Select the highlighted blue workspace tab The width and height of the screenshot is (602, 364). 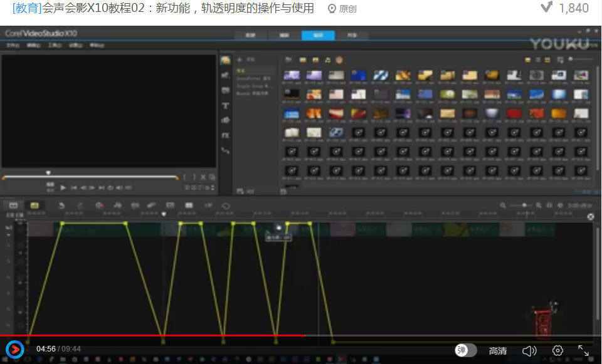point(319,35)
